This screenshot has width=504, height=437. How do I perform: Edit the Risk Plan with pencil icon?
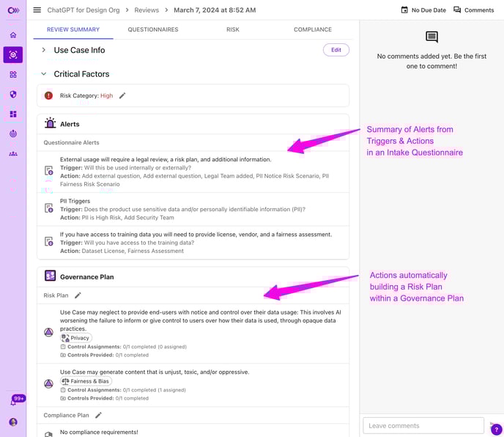tap(78, 295)
